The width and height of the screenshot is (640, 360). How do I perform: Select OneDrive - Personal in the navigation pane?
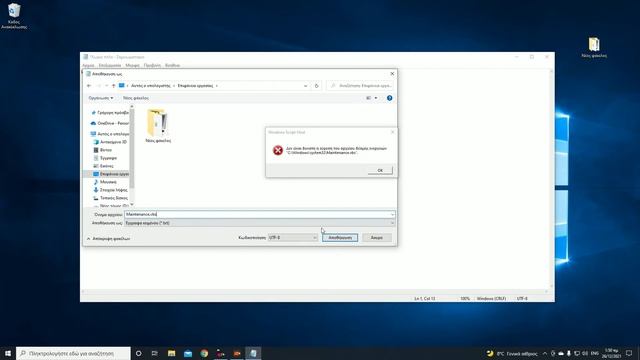tap(110, 123)
